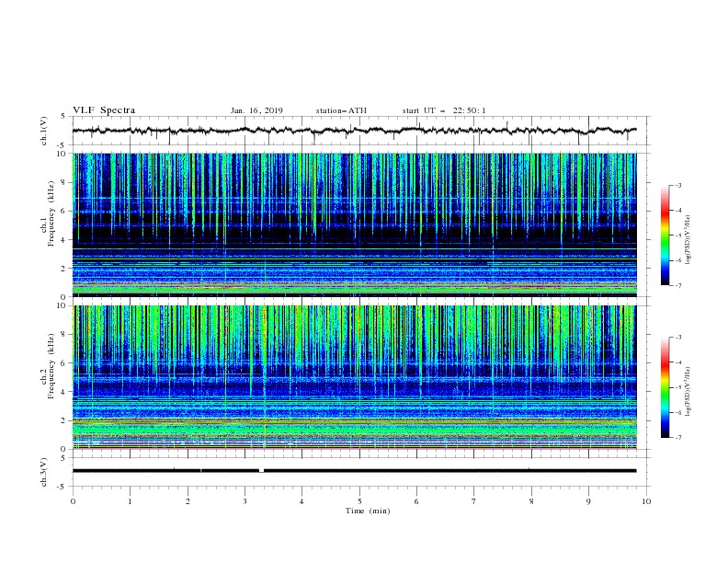Click the "5" tick on ch.1(V) axis

(63, 117)
